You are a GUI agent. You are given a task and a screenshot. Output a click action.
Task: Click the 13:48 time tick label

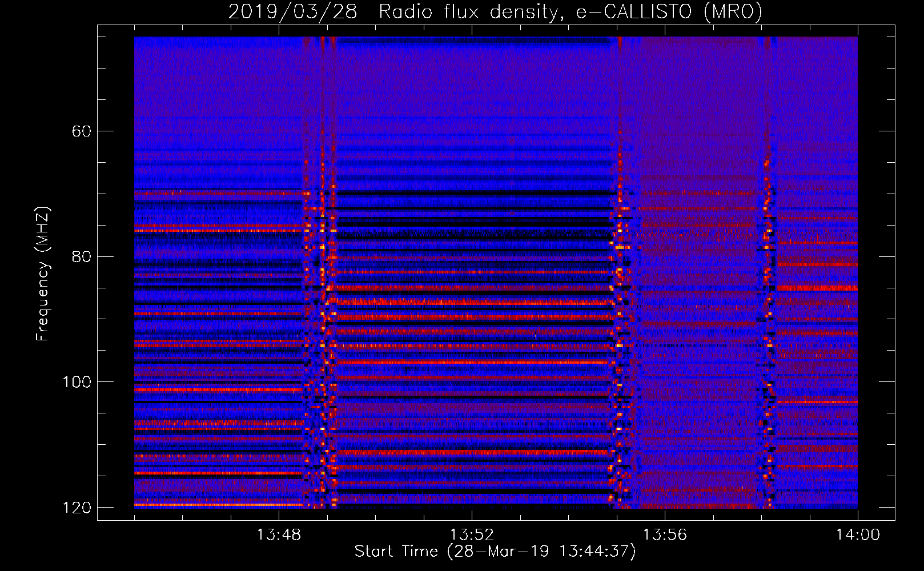279,535
